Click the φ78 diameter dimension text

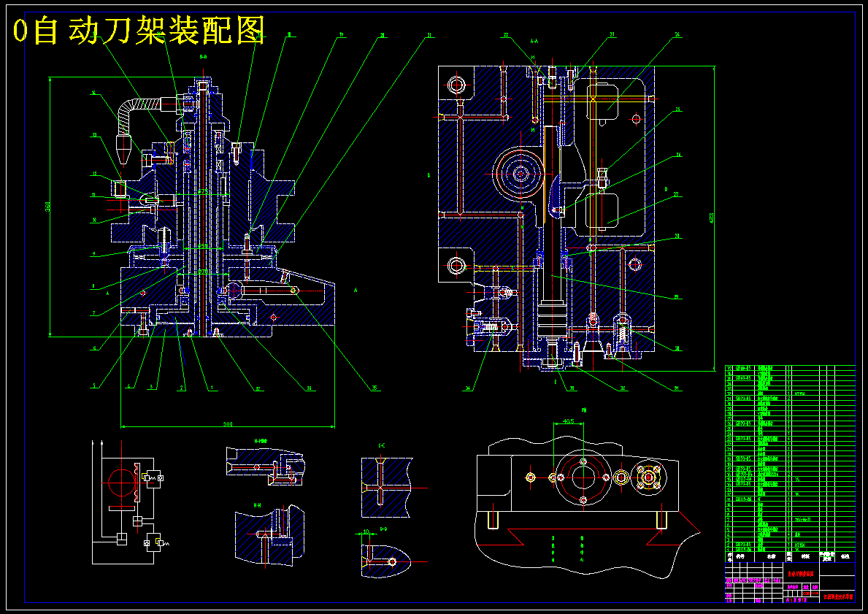204,272
